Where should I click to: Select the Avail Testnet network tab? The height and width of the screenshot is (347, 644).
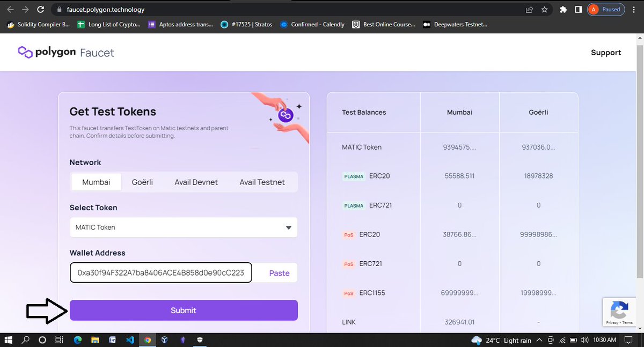coord(262,182)
